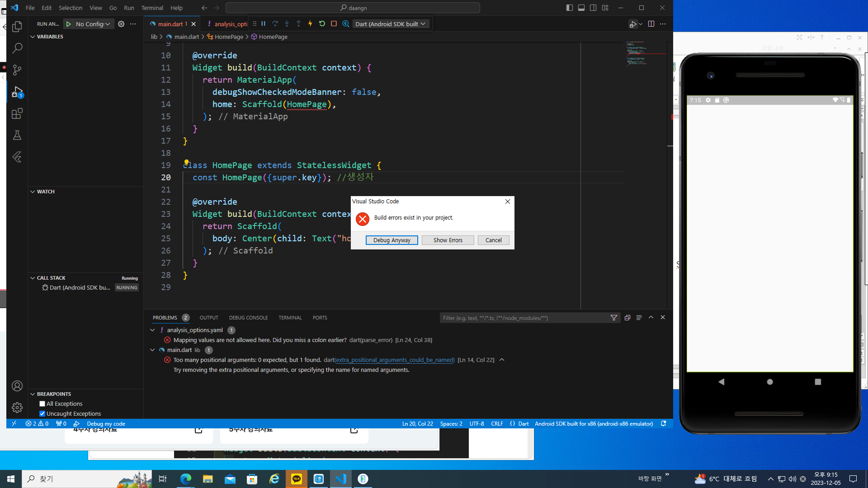Screen dimensions: 868x488
Task: Click the Step Into debug button
Action: (287, 24)
